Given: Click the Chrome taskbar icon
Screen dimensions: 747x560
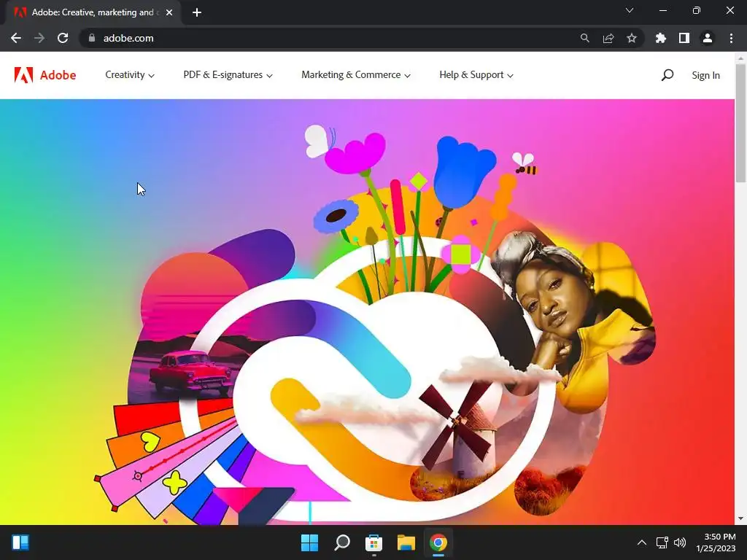Looking at the screenshot, I should (x=438, y=542).
